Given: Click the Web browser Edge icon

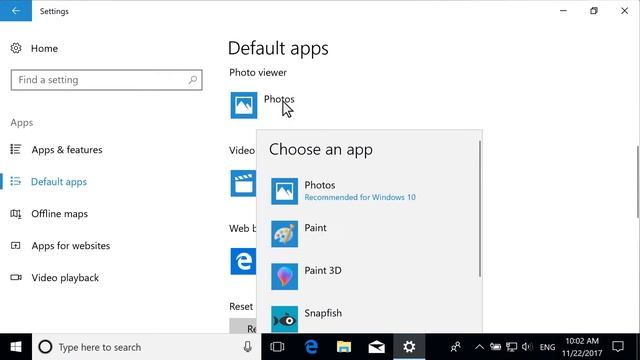Looking at the screenshot, I should [x=243, y=261].
